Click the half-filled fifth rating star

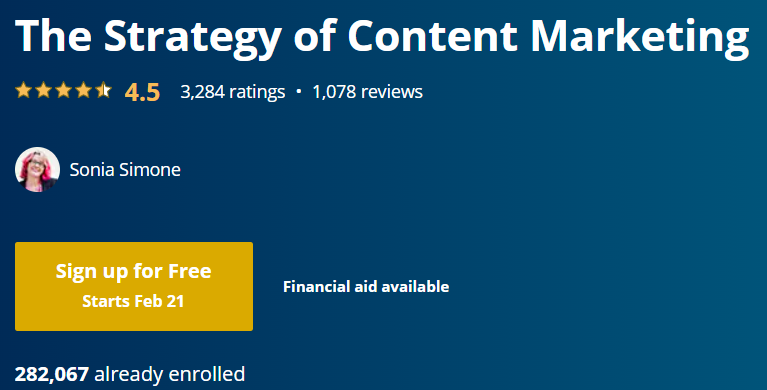pos(104,91)
